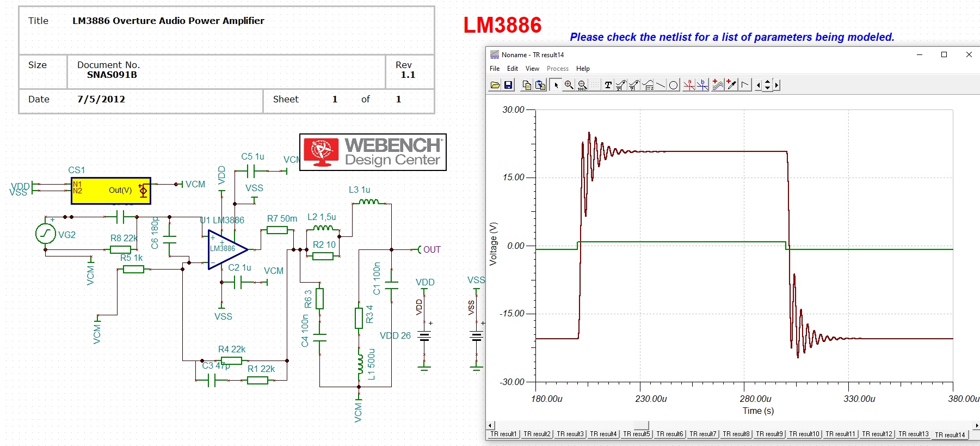Image resolution: width=980 pixels, height=446 pixels.
Task: Switch to the TR result11 tab
Action: click(x=840, y=434)
